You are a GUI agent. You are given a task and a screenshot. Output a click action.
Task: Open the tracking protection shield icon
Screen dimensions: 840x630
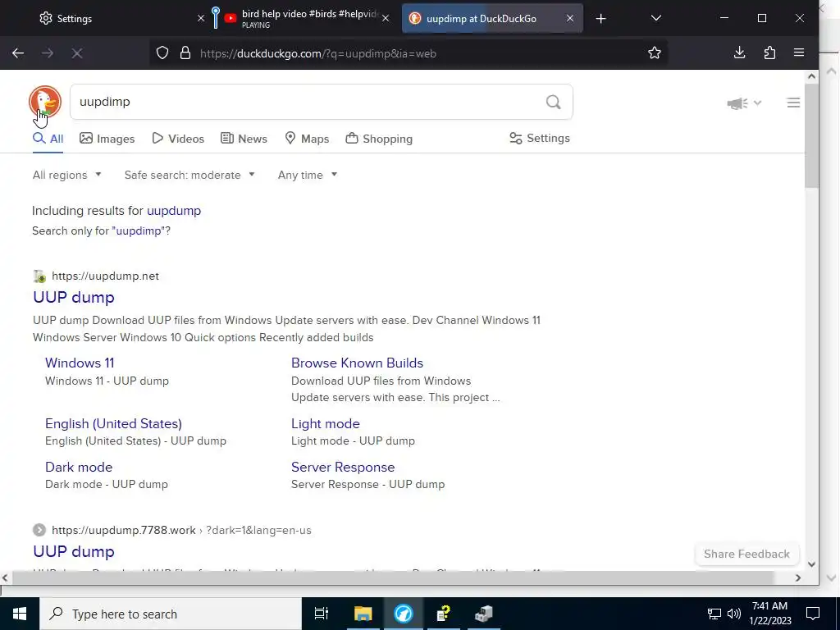(x=162, y=53)
